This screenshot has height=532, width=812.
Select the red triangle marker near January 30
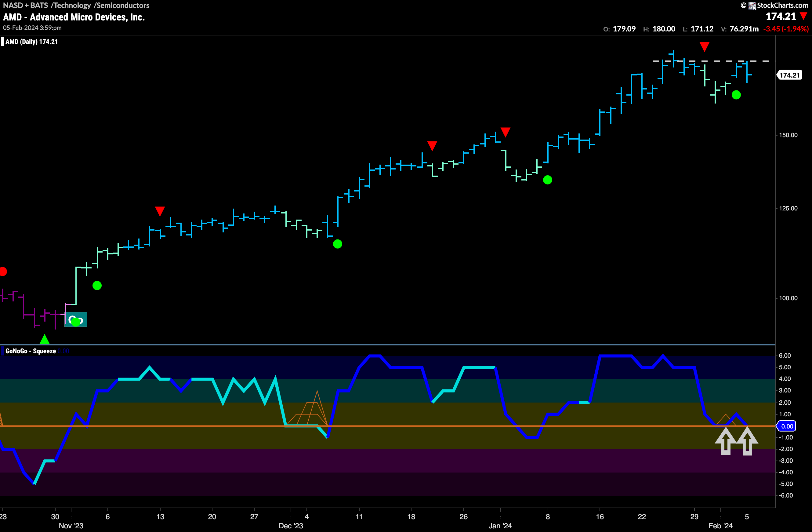[704, 47]
